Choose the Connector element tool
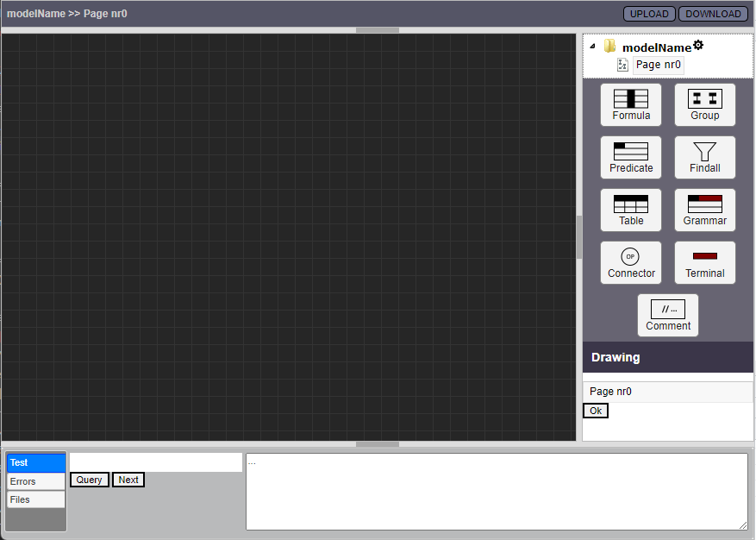This screenshot has width=756, height=540. (630, 262)
